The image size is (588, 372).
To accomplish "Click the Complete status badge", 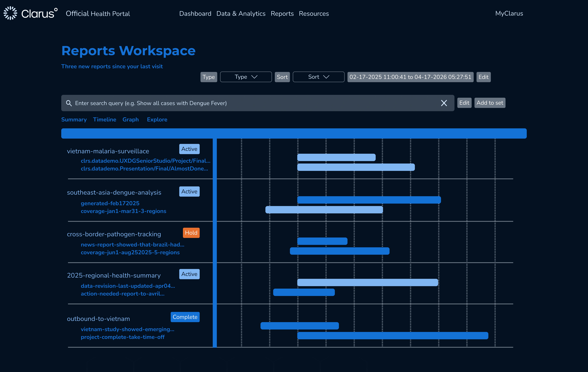I will 185,317.
